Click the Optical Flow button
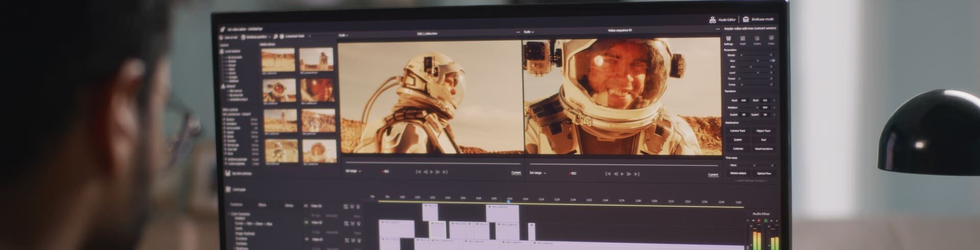 [764, 173]
